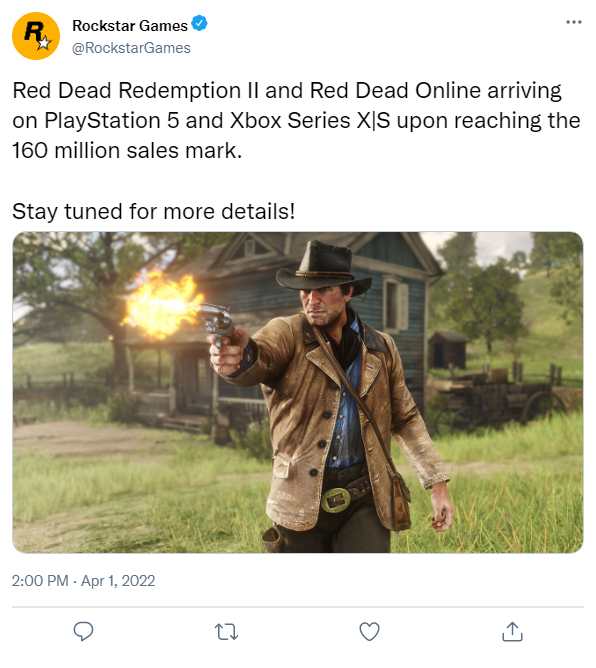Open the cowboy screenshot image
Screen dimensions: 596x668
tap(298, 392)
